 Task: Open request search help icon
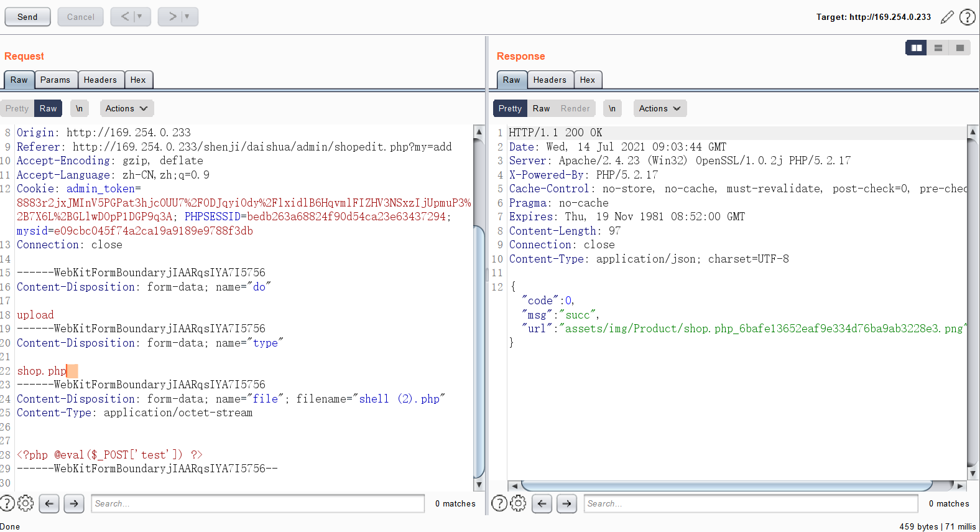[7, 503]
